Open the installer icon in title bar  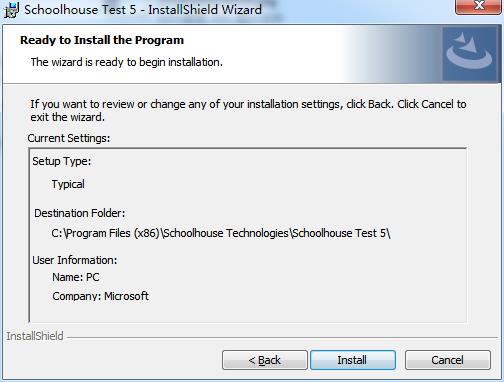point(11,10)
